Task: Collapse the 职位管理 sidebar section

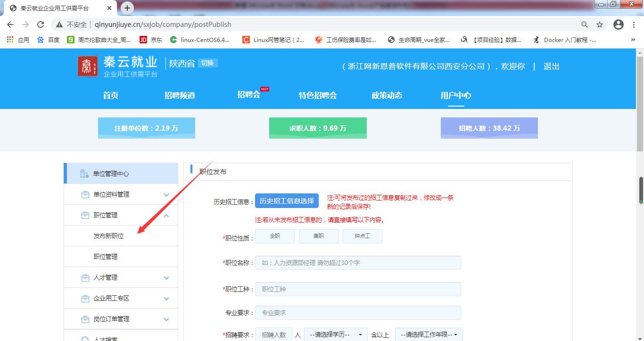Action: click(121, 215)
